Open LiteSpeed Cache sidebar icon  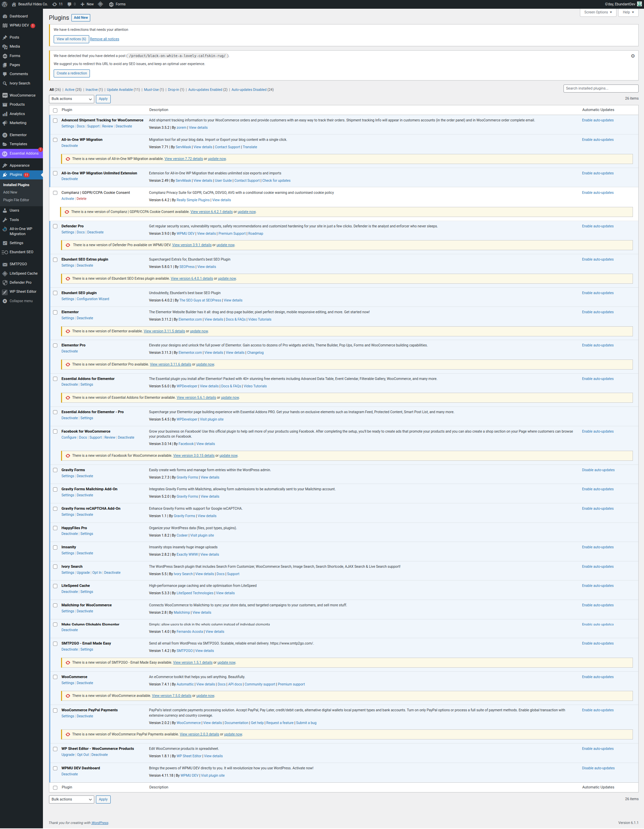[x=5, y=273]
